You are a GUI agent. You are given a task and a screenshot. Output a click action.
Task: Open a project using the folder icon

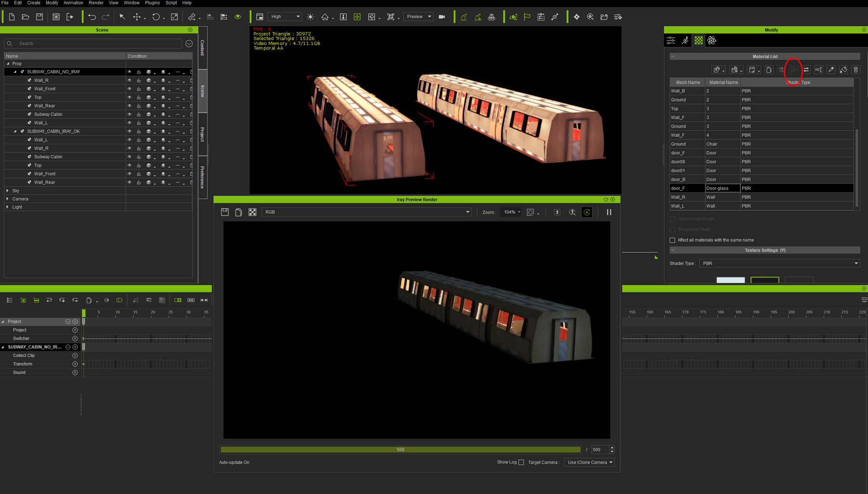[x=26, y=17]
